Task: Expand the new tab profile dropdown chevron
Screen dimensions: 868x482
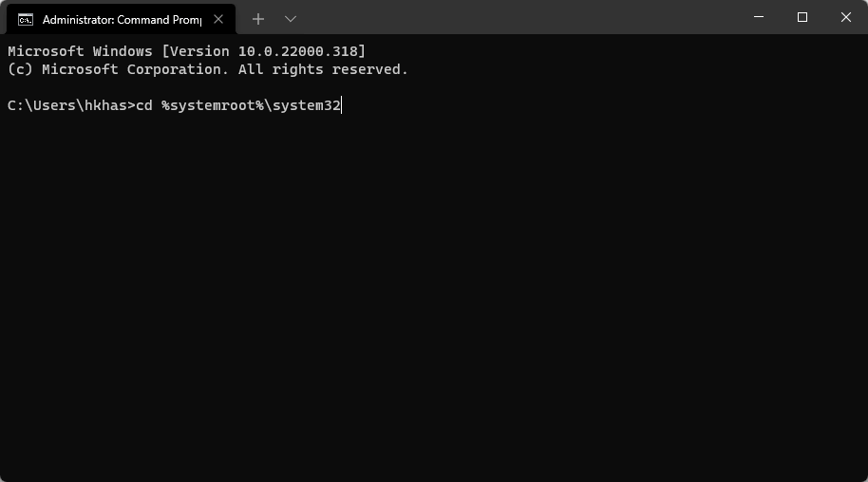Action: pos(290,19)
